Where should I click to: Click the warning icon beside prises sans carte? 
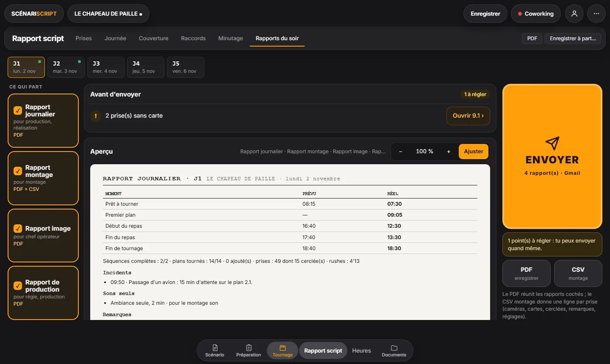pyautogui.click(x=96, y=116)
